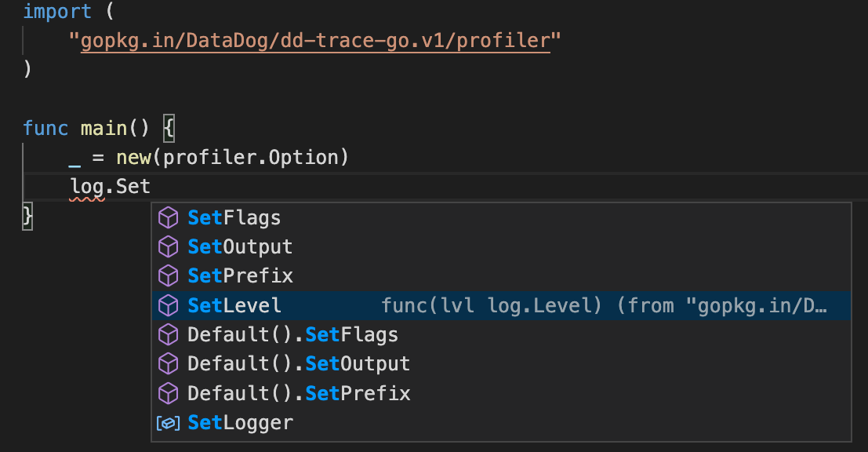Screen dimensions: 868x452
Task: Place cursor after log.Set in the editor
Action: click(151, 187)
